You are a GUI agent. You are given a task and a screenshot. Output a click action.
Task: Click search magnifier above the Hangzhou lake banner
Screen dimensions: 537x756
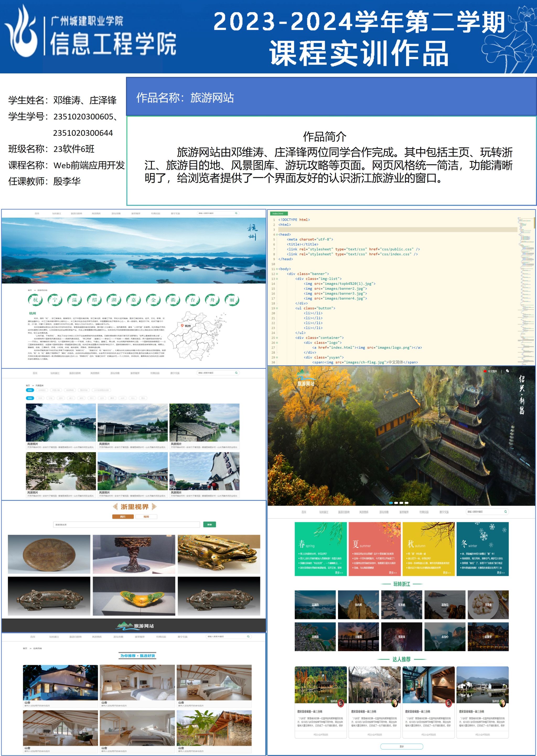click(x=236, y=213)
